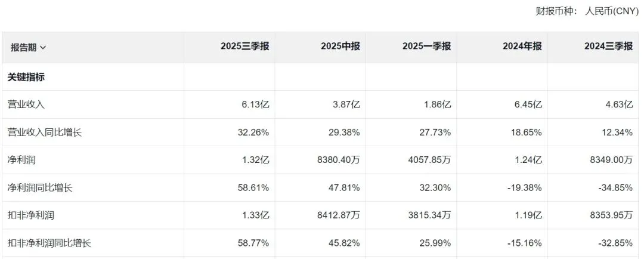Click the 扣非净利润同比增长 row label
The width and height of the screenshot is (644, 259).
click(49, 243)
